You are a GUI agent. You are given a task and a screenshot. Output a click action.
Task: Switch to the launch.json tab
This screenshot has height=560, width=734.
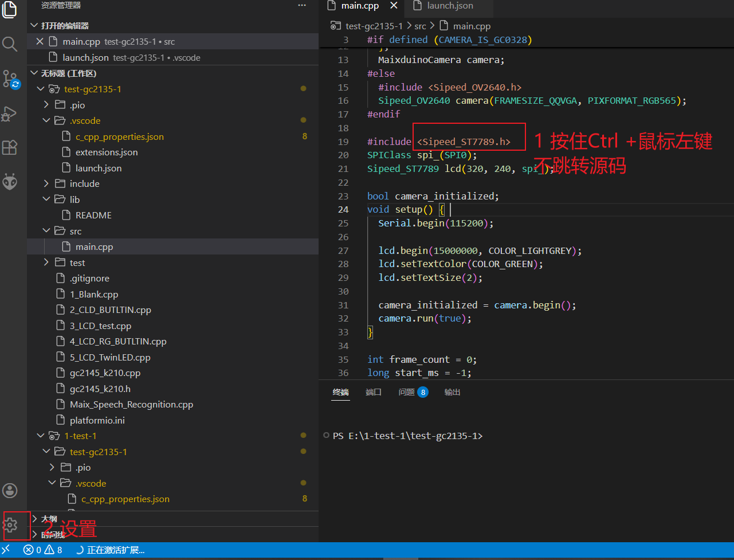[x=450, y=6]
